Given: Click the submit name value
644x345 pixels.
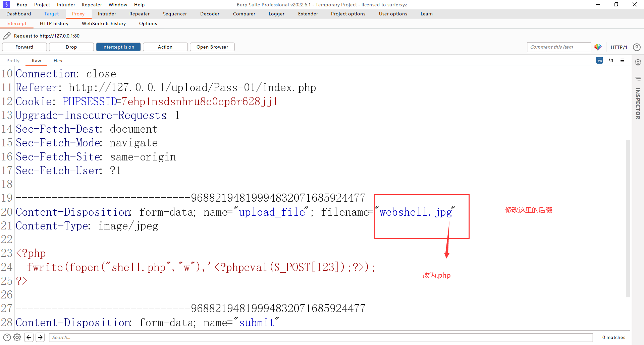Looking at the screenshot, I should [257, 323].
